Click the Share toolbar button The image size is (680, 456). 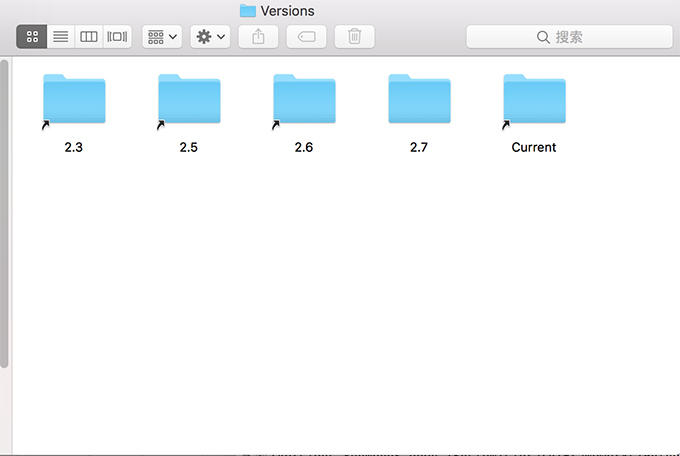pos(258,37)
